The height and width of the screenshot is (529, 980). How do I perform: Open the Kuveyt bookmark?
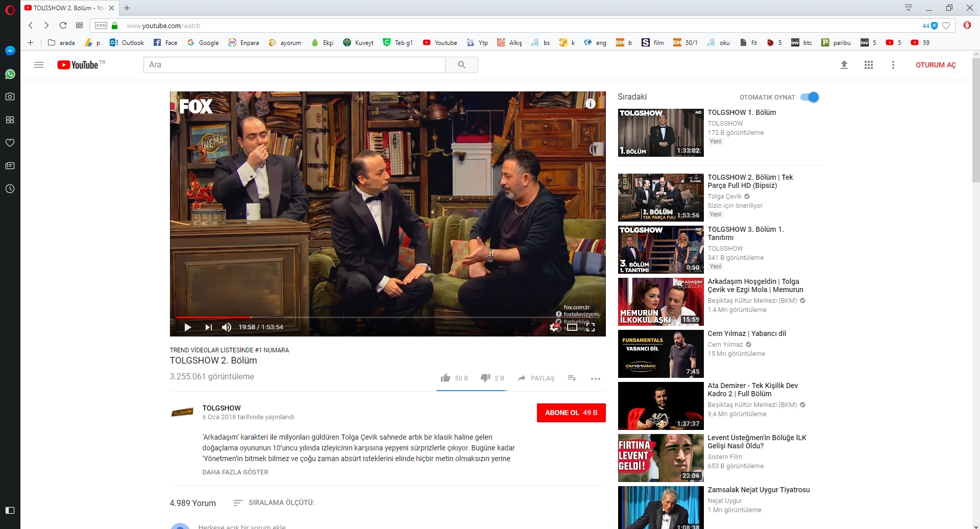[x=358, y=43]
